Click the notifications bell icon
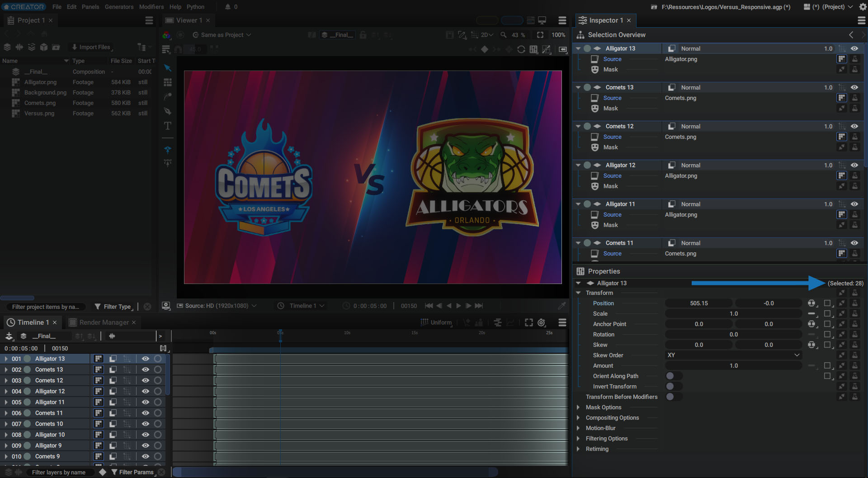Image resolution: width=868 pixels, height=478 pixels. tap(228, 7)
